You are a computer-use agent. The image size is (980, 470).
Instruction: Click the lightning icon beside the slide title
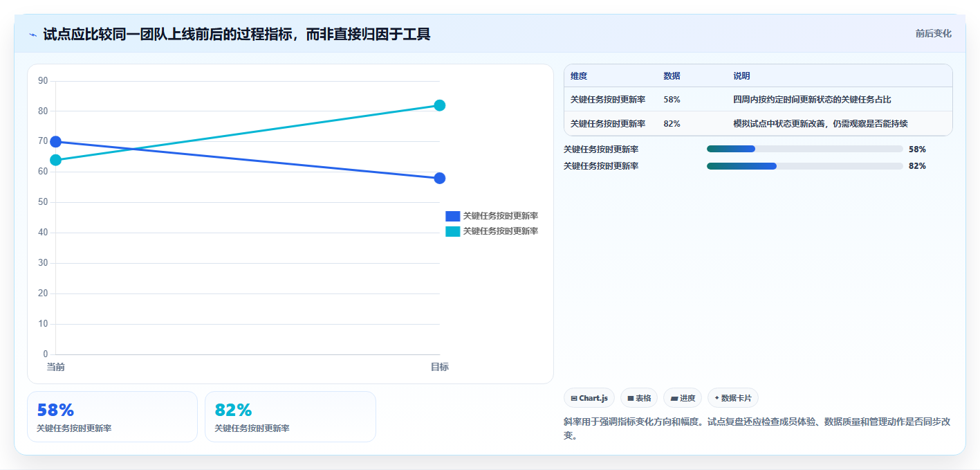[33, 34]
